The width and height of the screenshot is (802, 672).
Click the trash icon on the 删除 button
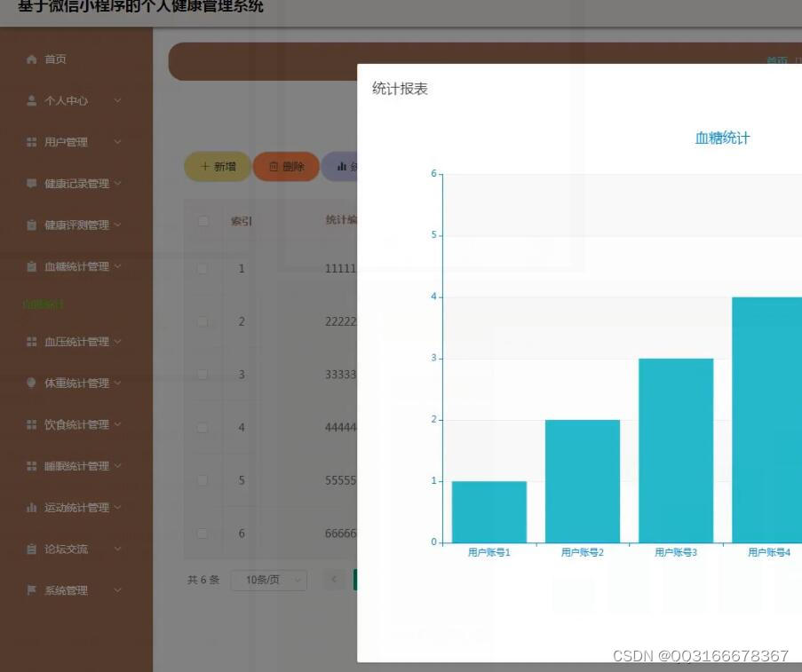click(274, 166)
